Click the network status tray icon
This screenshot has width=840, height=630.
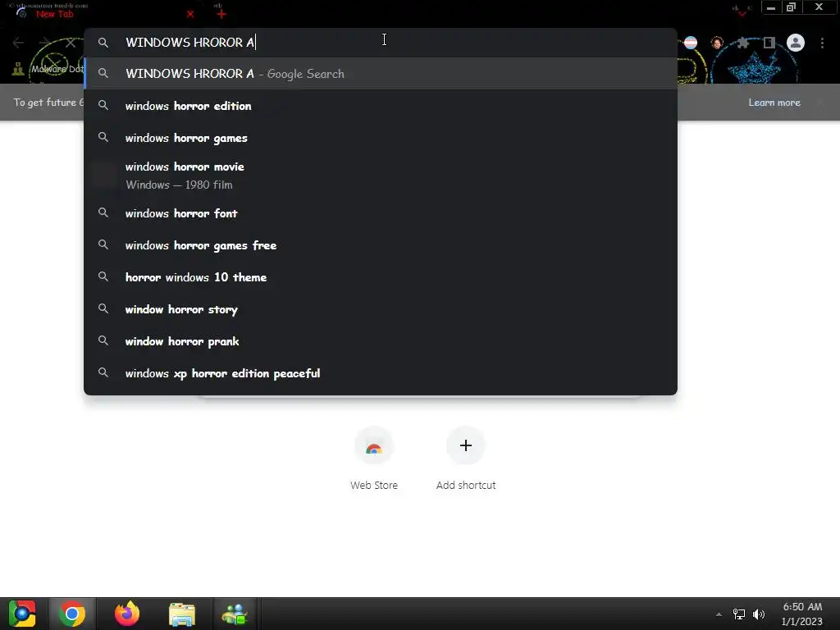tap(739, 614)
